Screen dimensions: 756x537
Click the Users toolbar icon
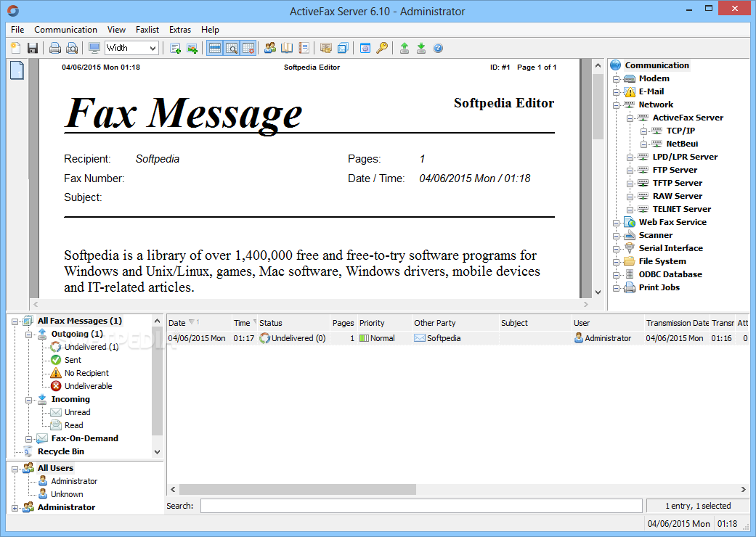(269, 48)
